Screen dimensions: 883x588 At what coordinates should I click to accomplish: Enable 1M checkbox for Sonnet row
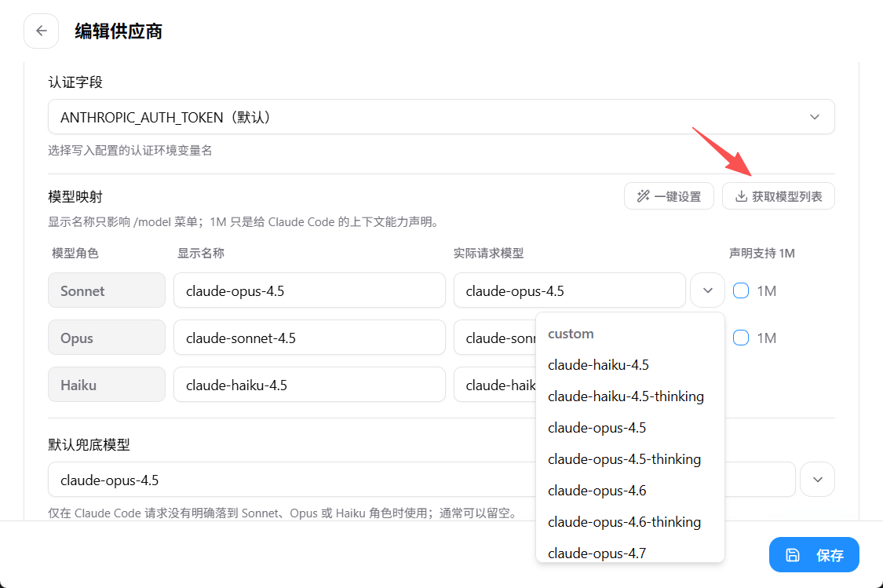tap(740, 290)
